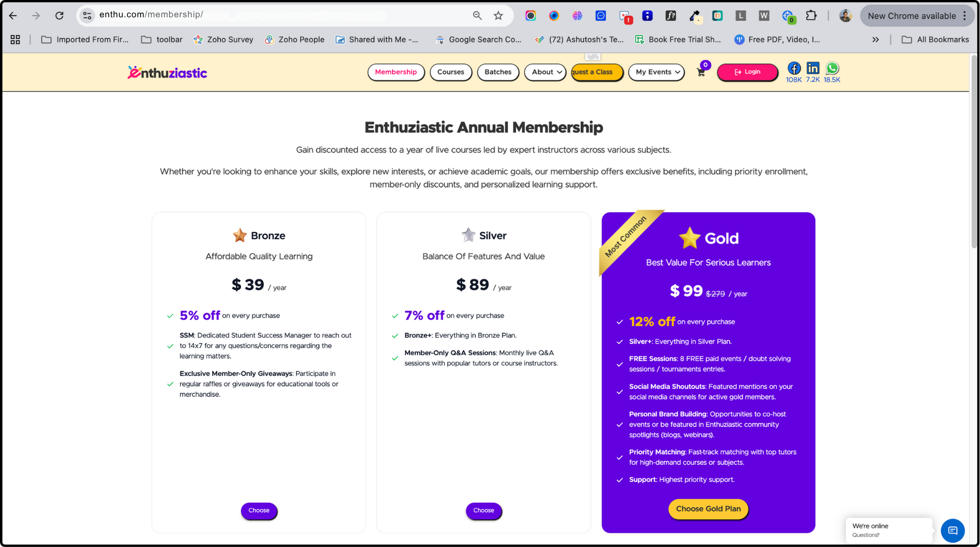Show hidden bookmarks with the chevron
The height and width of the screenshot is (547, 980).
point(875,40)
